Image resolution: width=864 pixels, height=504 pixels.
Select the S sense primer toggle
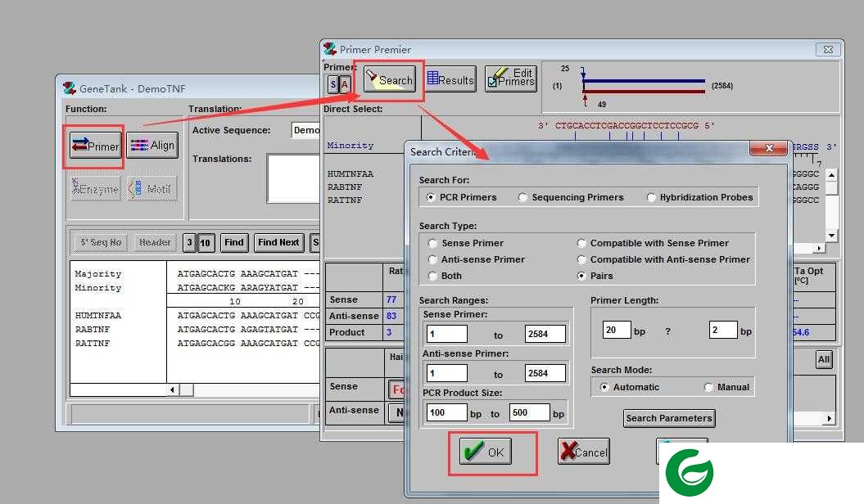pyautogui.click(x=332, y=84)
